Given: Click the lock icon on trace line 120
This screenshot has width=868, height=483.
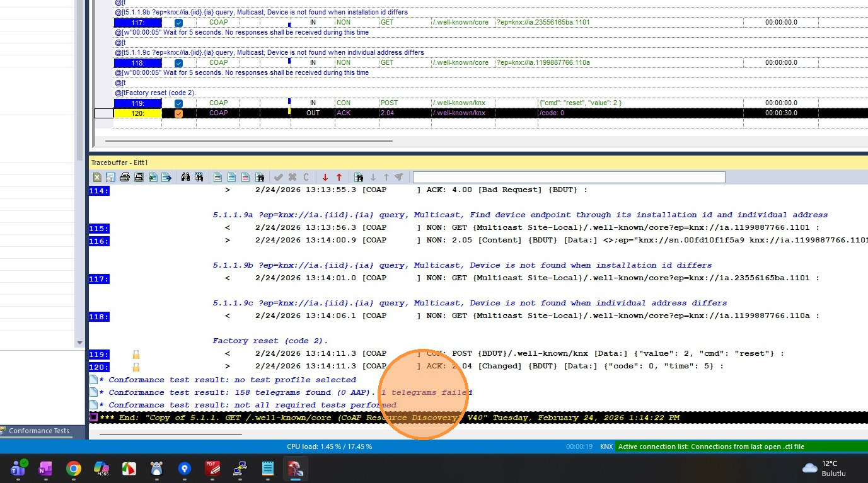Looking at the screenshot, I should coord(136,367).
